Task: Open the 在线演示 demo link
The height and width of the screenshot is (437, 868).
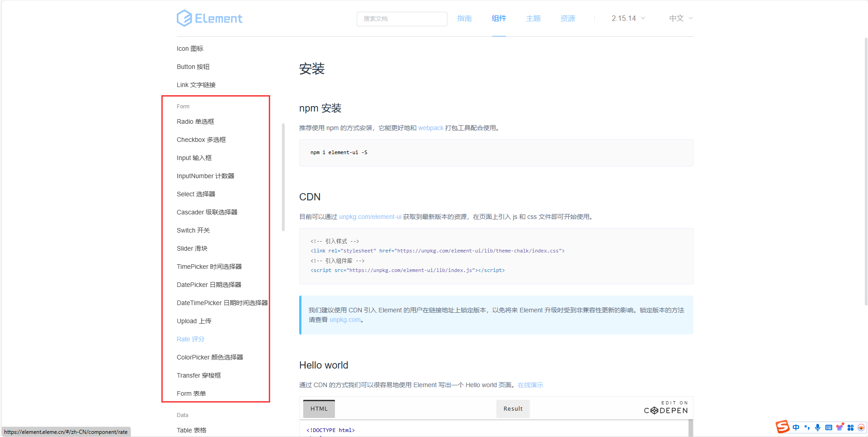Action: tap(530, 385)
